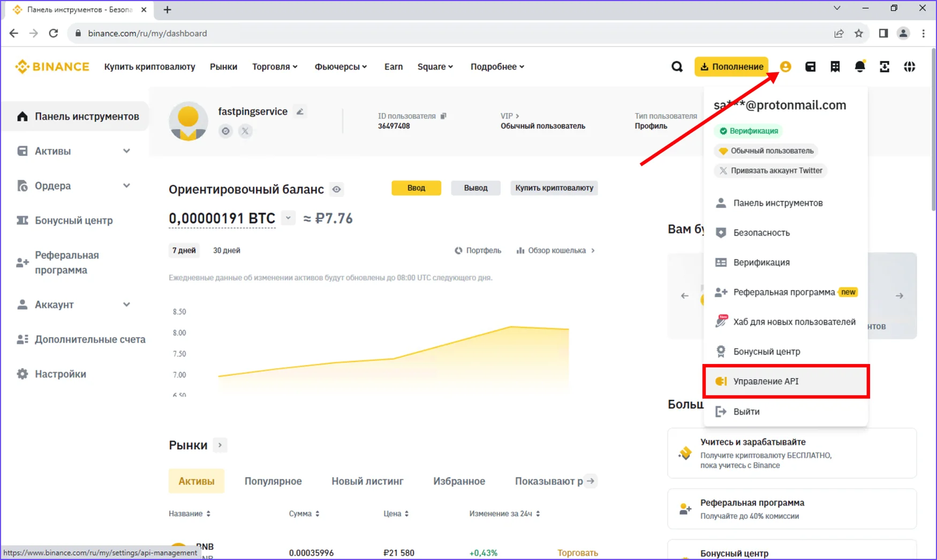Toggle balance visibility eye icon
The height and width of the screenshot is (560, 937).
(336, 190)
